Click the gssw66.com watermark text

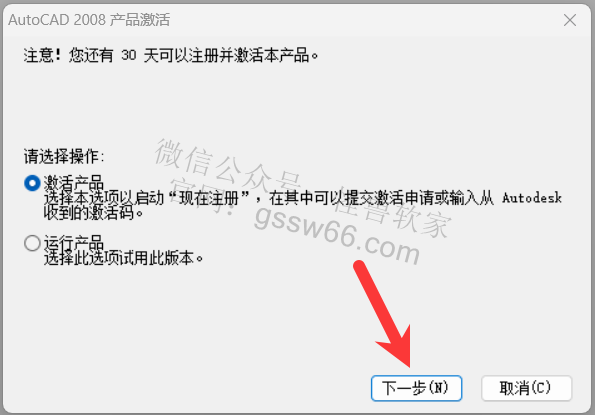coord(337,236)
